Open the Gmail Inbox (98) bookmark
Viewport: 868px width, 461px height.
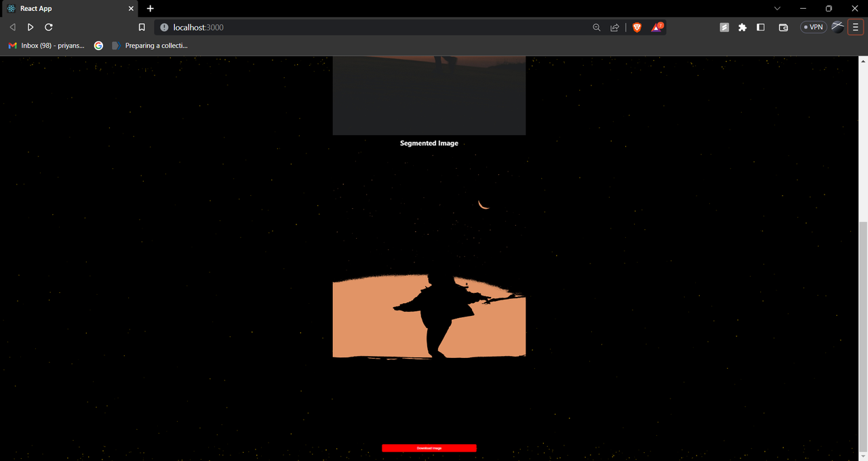click(47, 45)
